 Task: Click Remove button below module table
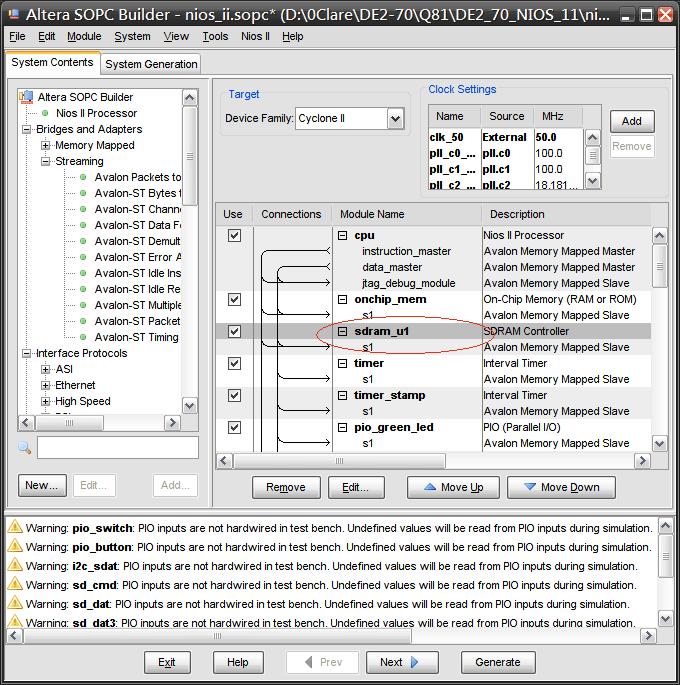click(x=286, y=487)
